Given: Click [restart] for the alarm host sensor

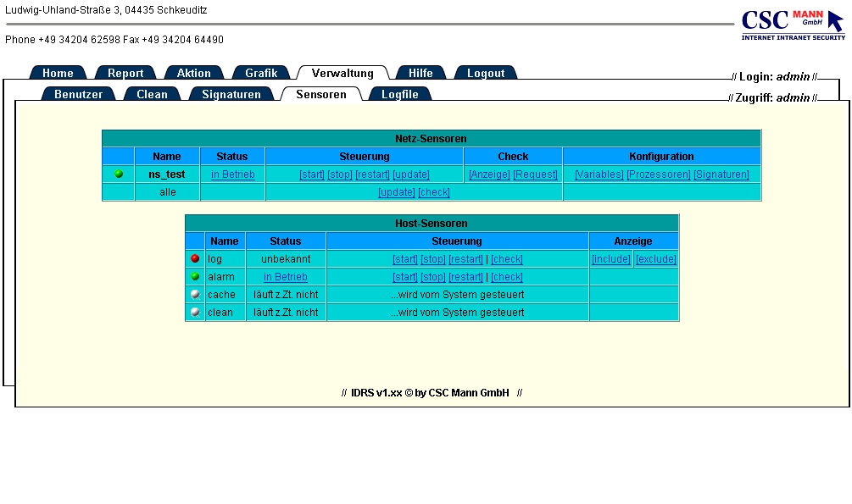Looking at the screenshot, I should (x=466, y=277).
